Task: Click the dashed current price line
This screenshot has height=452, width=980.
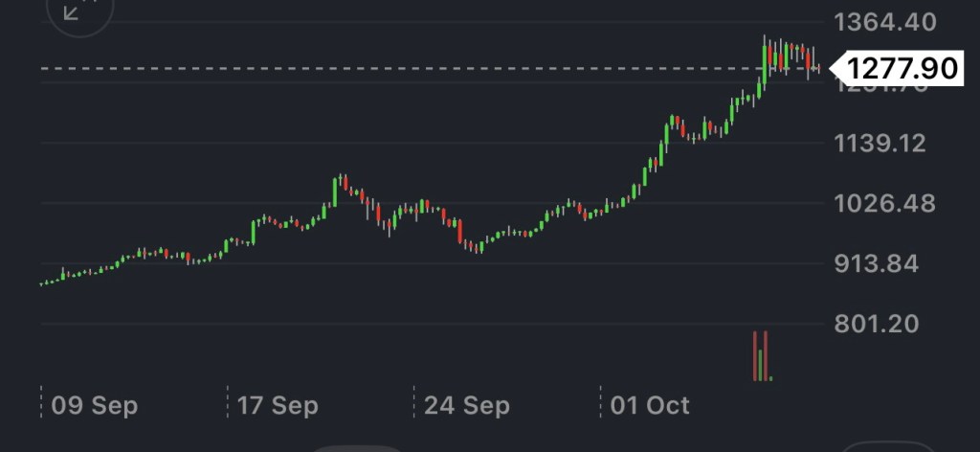Action: click(x=383, y=69)
